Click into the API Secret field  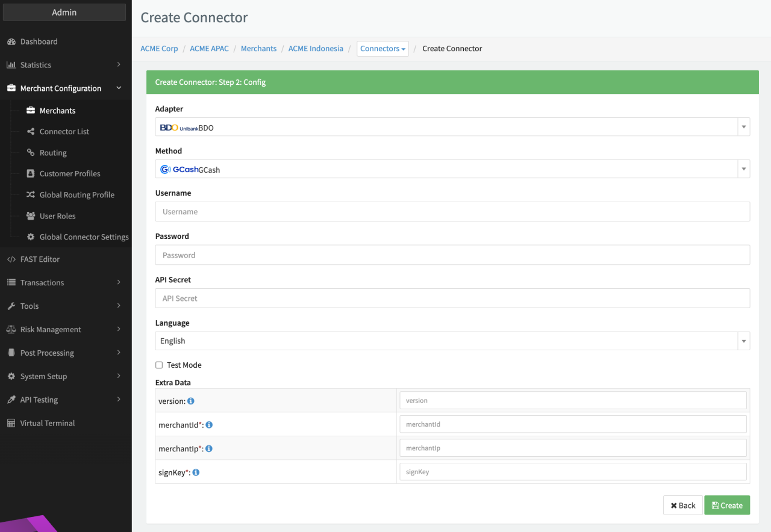(x=452, y=298)
